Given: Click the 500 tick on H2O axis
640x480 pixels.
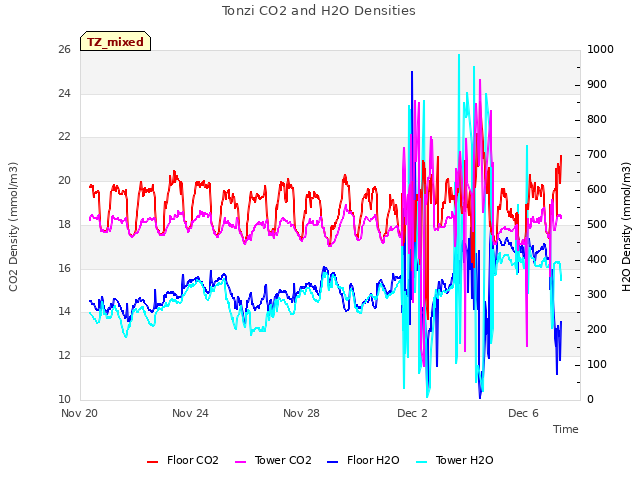Looking at the screenshot, I should coord(597,225).
